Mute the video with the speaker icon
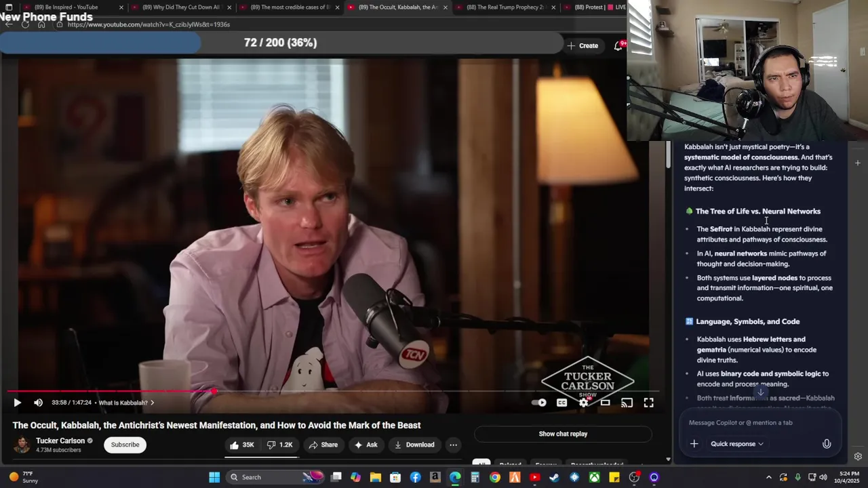This screenshot has width=868, height=488. (38, 403)
